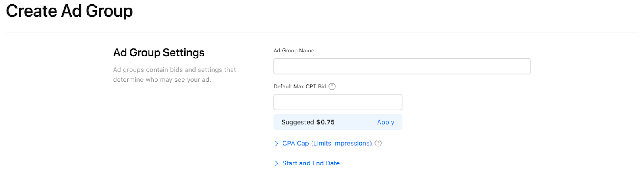Click the "Create Ad Group" page heading

pos(69,11)
